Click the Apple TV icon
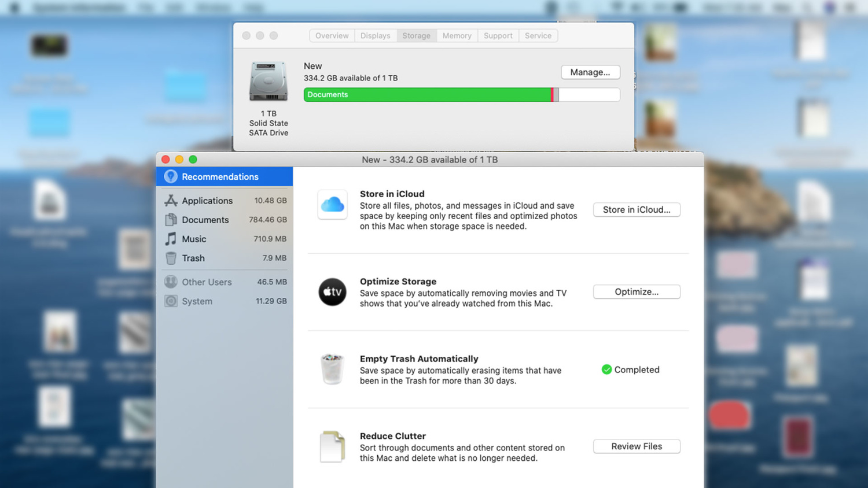 click(332, 292)
